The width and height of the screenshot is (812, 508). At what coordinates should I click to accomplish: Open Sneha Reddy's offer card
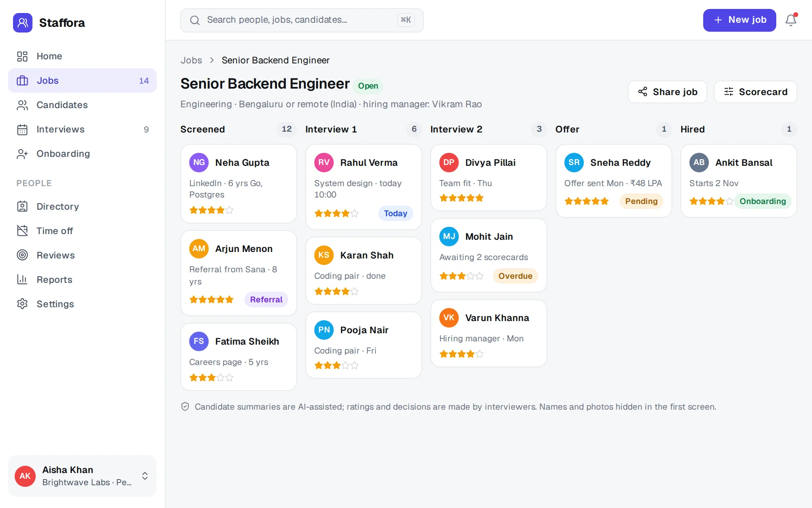click(613, 181)
